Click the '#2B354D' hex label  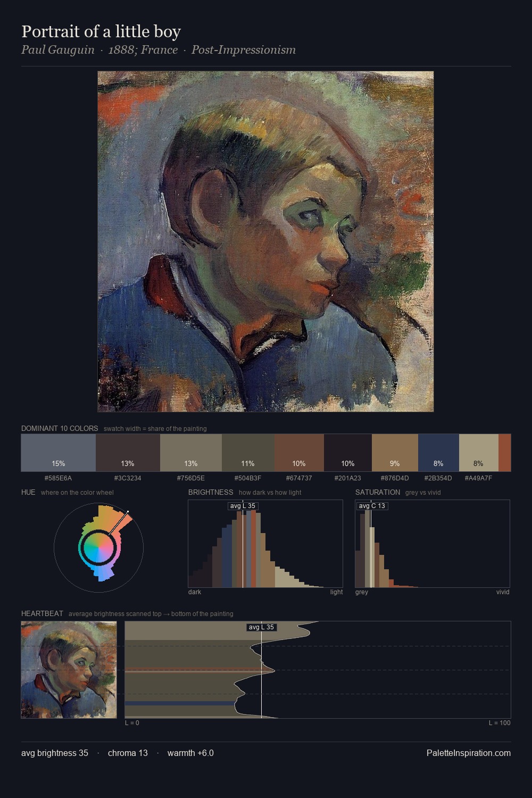click(x=438, y=478)
